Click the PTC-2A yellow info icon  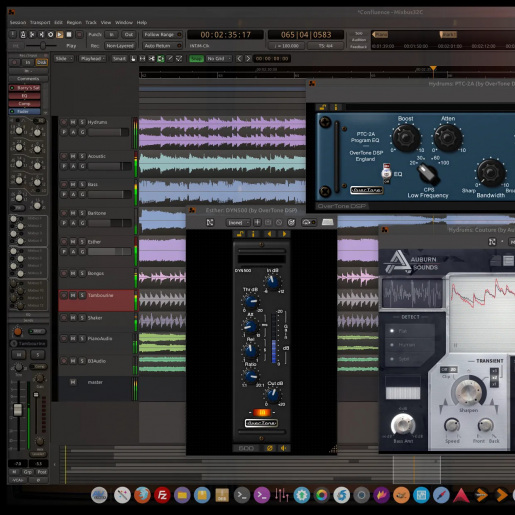[x=336, y=107]
